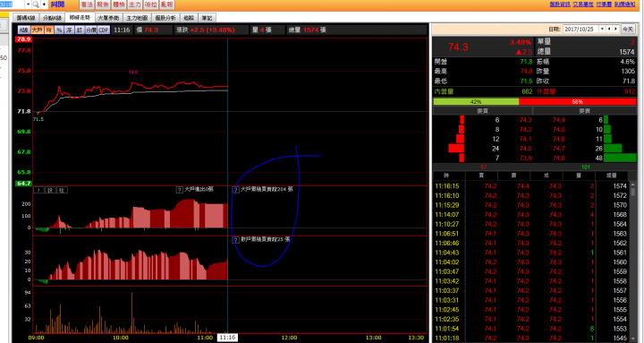Click the ? icon beside 散戶累積買賣超25張
This screenshot has height=343, width=644.
point(236,240)
